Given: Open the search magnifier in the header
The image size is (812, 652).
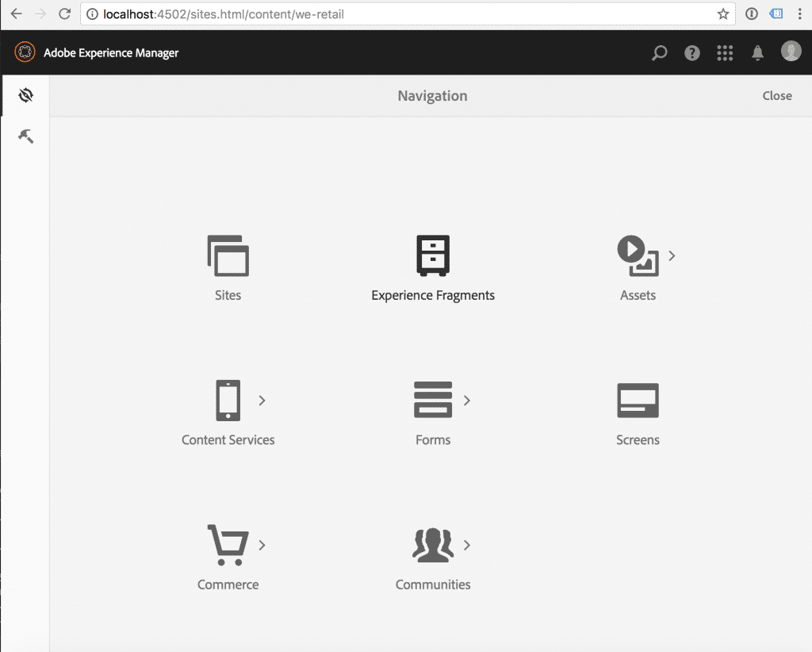Looking at the screenshot, I should pos(659,53).
